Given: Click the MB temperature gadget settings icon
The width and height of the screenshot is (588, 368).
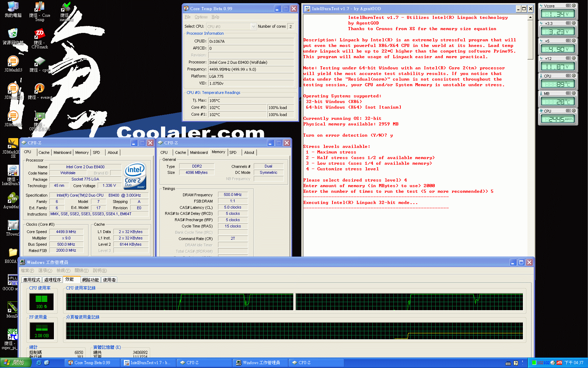Looking at the screenshot, I should pos(568,93).
